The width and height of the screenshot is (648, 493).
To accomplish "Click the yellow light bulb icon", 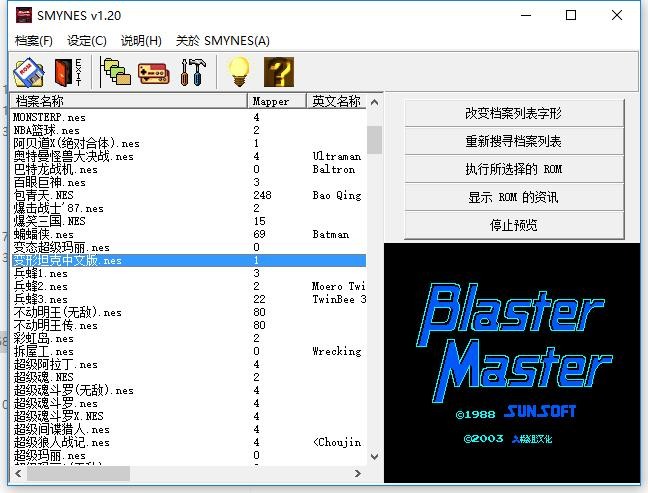I will [x=239, y=72].
